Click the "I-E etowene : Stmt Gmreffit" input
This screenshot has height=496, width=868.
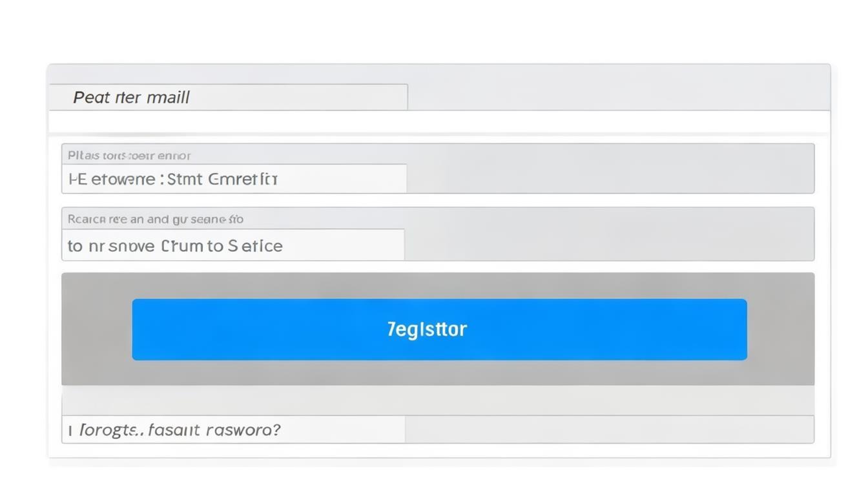pyautogui.click(x=234, y=179)
